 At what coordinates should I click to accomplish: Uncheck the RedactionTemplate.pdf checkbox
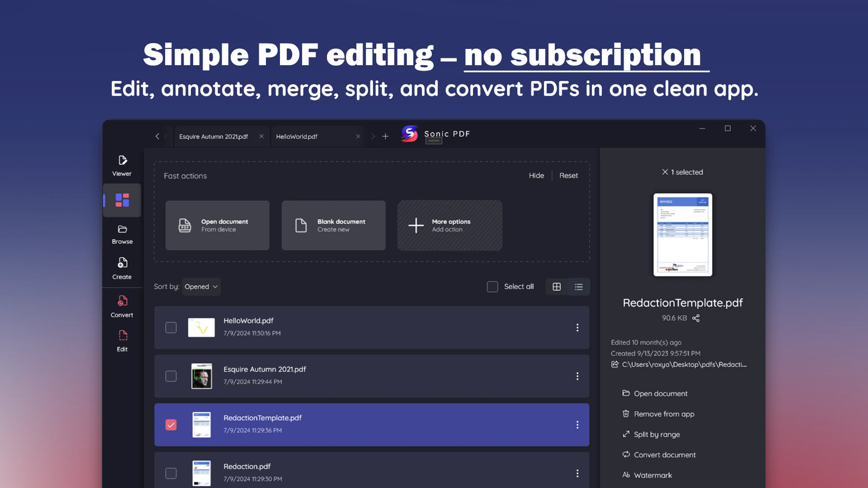coord(171,425)
